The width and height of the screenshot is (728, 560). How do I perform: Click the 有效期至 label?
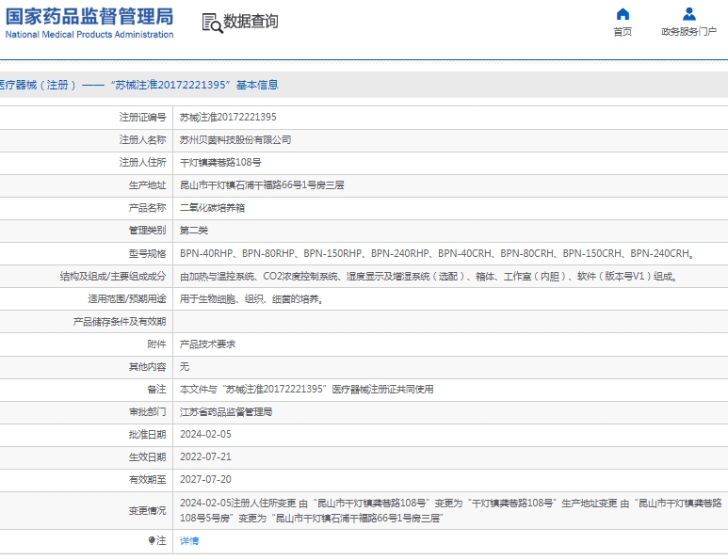147,480
